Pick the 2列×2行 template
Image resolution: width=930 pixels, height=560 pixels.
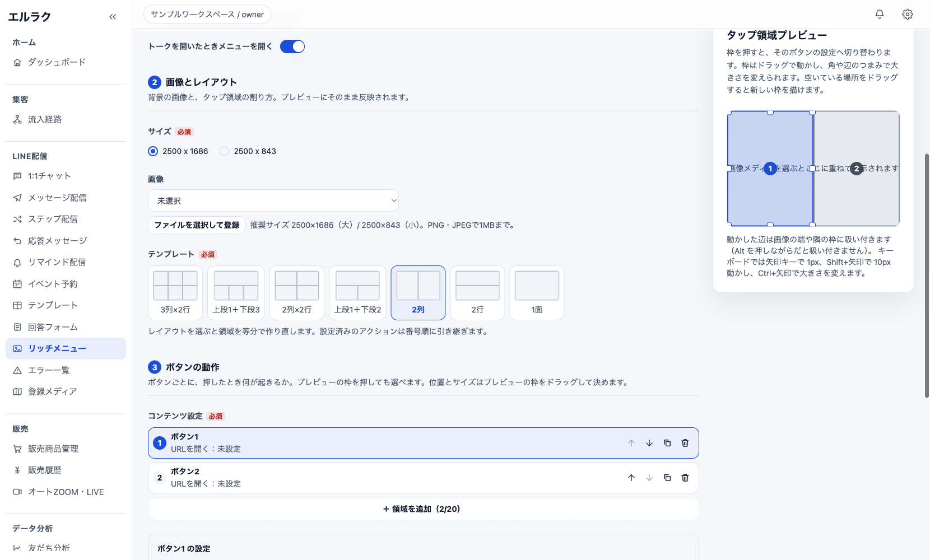click(x=297, y=293)
